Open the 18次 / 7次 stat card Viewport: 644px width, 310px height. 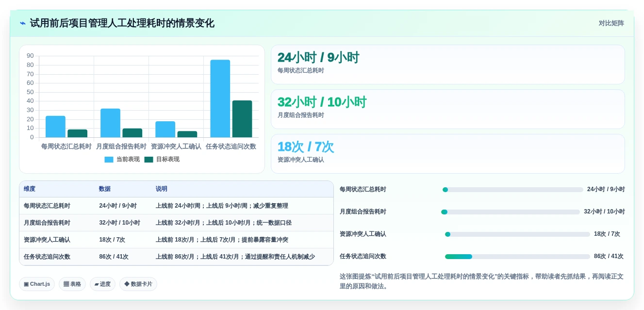448,154
